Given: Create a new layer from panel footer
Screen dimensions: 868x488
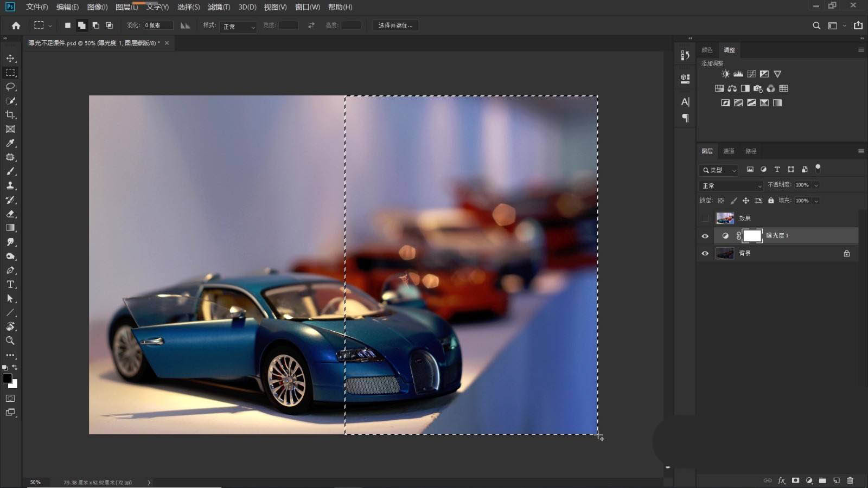Looking at the screenshot, I should 837,480.
